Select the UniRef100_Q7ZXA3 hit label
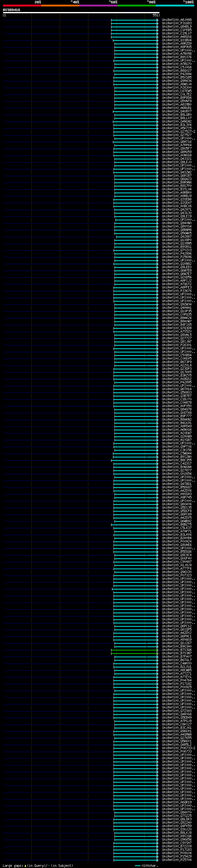The height and width of the screenshot is (868, 197). [176, 711]
